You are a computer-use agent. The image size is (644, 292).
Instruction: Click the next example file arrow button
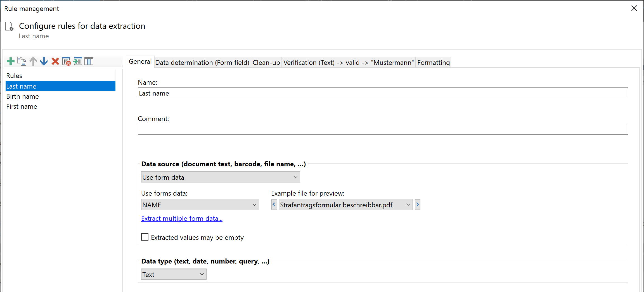417,205
